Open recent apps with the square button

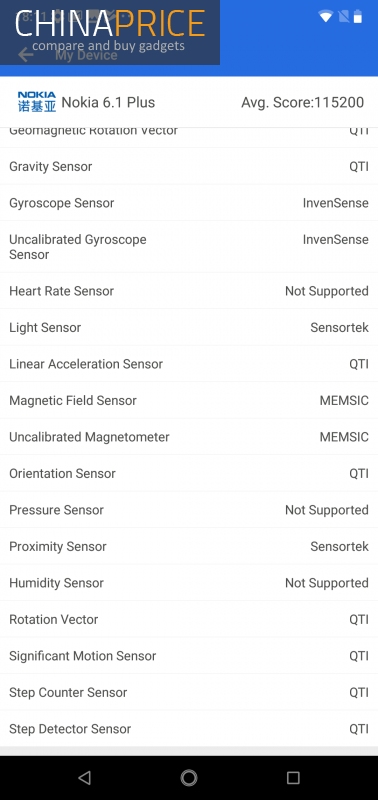pyautogui.click(x=293, y=777)
